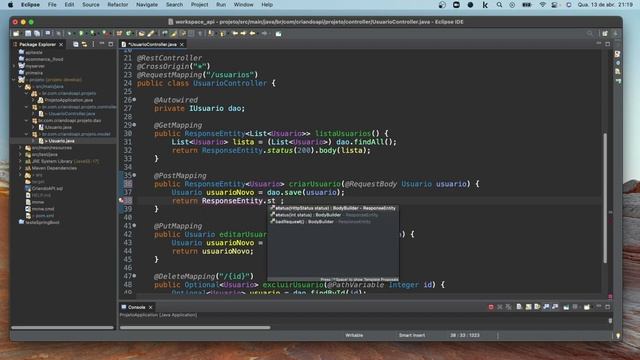This screenshot has width=640, height=360.
Task: Click the Save All toolbar icon
Action: 37,33
